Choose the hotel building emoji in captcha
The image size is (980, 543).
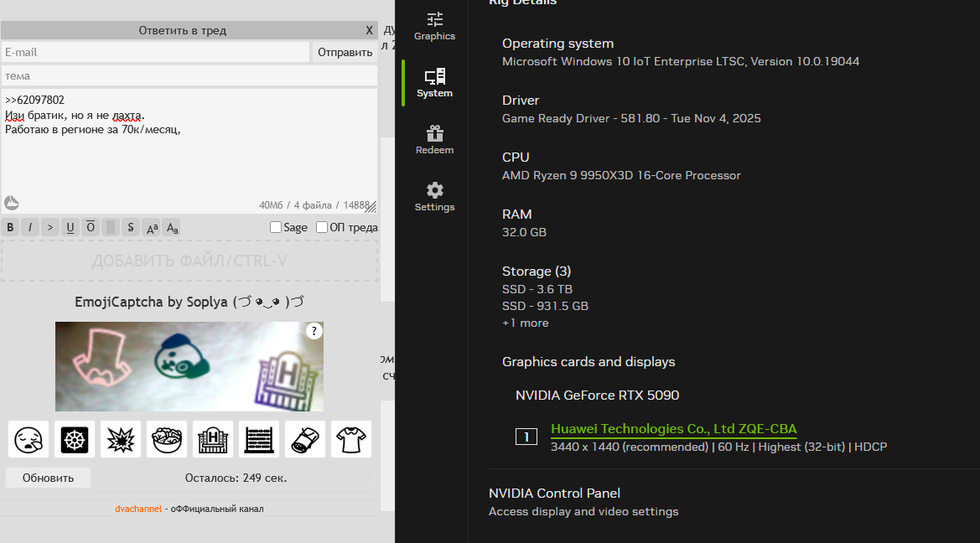[213, 439]
